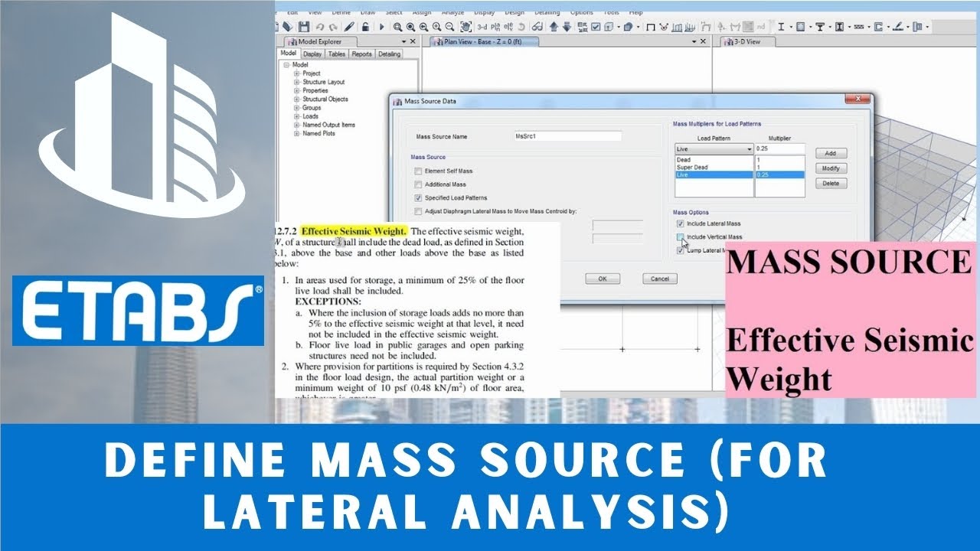The height and width of the screenshot is (551, 980).
Task: Click the Modify button
Action: tap(831, 168)
